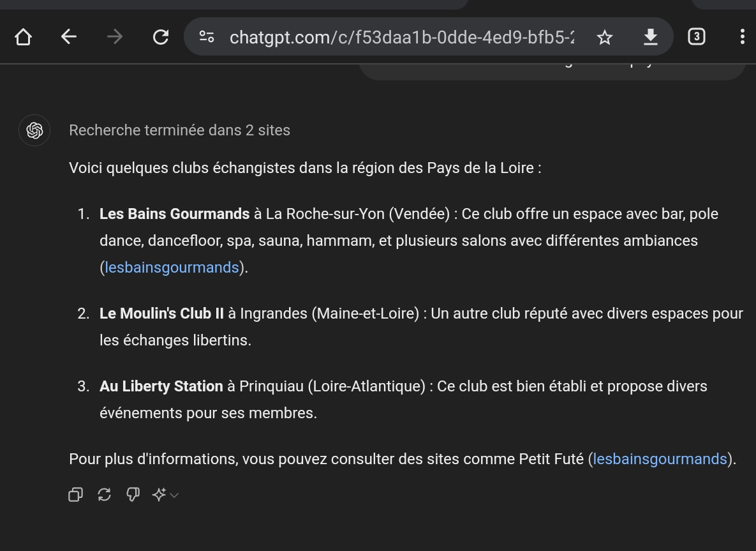756x551 pixels.
Task: Click the ChatGPT logo avatar beside response
Action: (34, 130)
